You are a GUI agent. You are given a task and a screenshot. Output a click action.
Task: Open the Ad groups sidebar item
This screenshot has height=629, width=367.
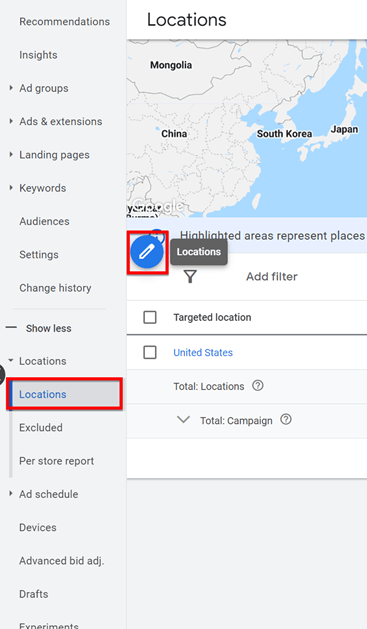[44, 88]
